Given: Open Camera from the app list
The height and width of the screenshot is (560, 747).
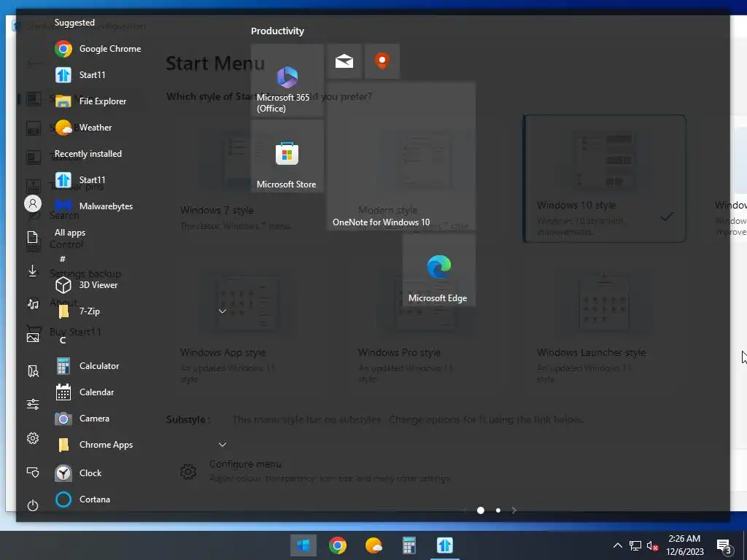Looking at the screenshot, I should tap(82, 418).
